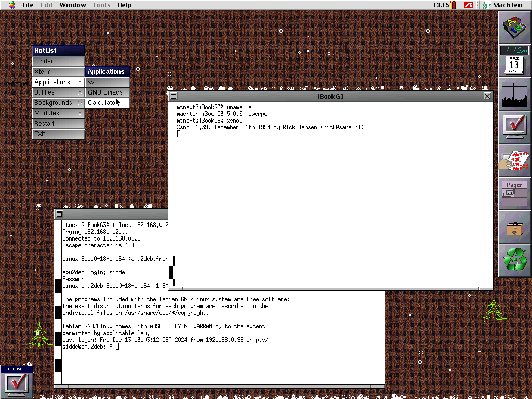Screen dimensions: 532x399
Task: Choose Restart in HotList menu
Action: point(58,124)
